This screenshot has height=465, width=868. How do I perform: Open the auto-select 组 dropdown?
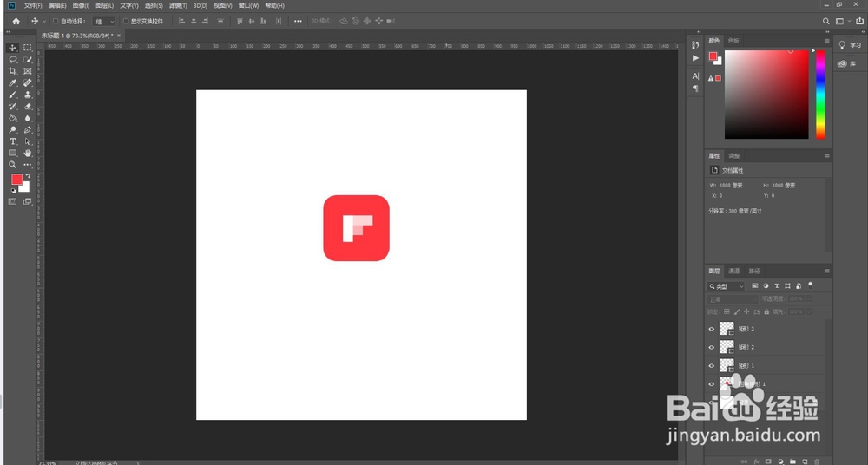104,21
